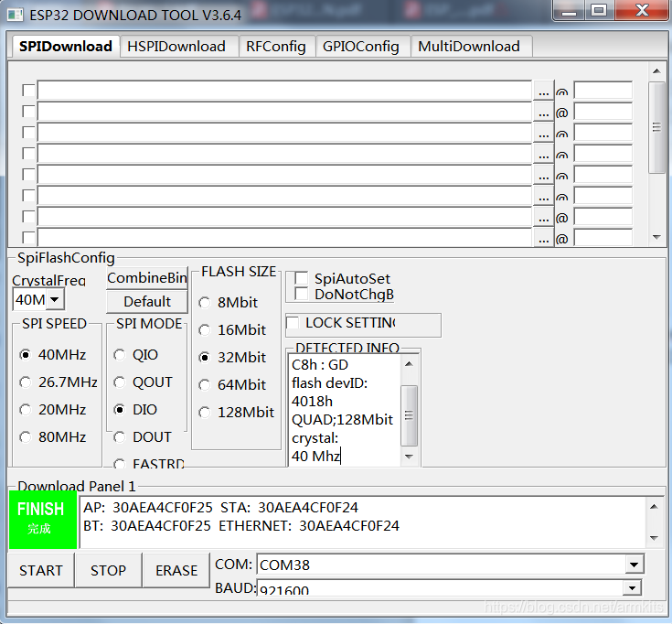Viewport: 672px width, 624px height.
Task: Select 64Mbit flash size
Action: coord(205,384)
